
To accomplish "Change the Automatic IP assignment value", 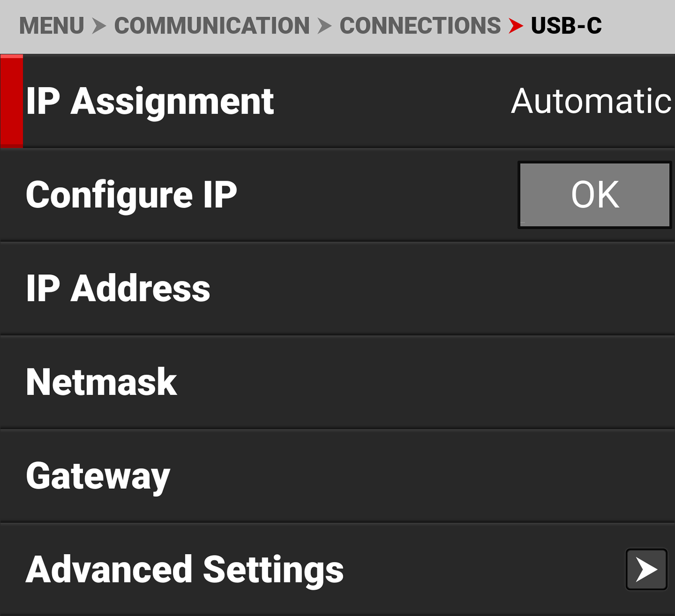I will pyautogui.click(x=591, y=101).
